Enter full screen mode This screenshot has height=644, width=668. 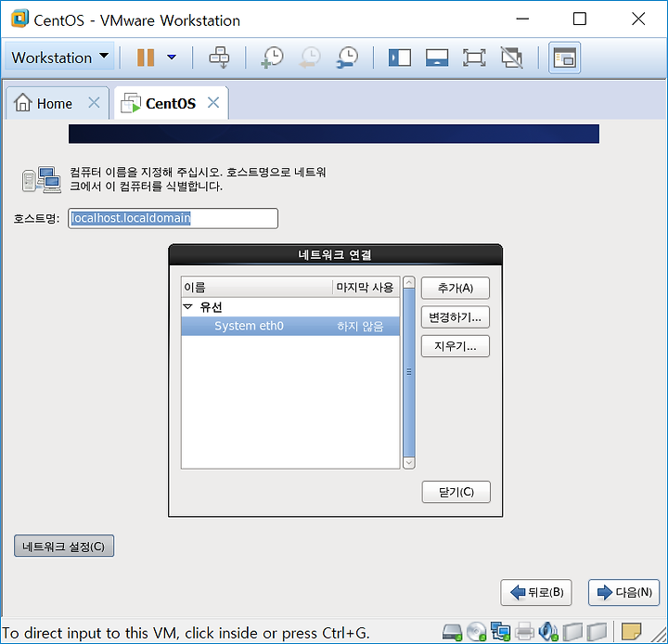coord(474,58)
